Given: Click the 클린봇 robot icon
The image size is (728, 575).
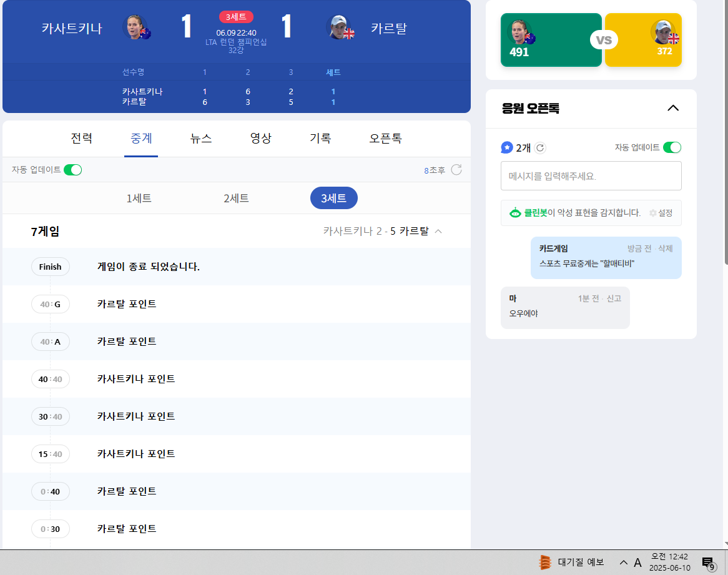Looking at the screenshot, I should point(515,213).
